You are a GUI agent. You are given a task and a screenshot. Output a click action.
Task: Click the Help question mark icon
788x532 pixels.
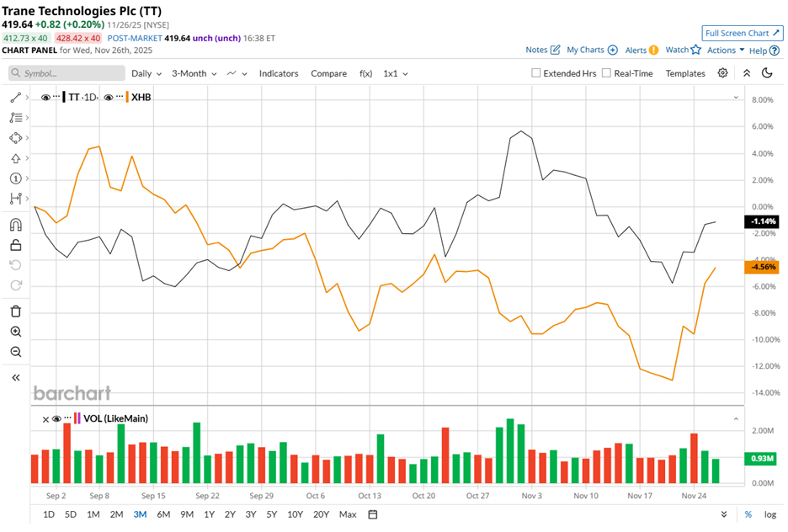pos(775,51)
